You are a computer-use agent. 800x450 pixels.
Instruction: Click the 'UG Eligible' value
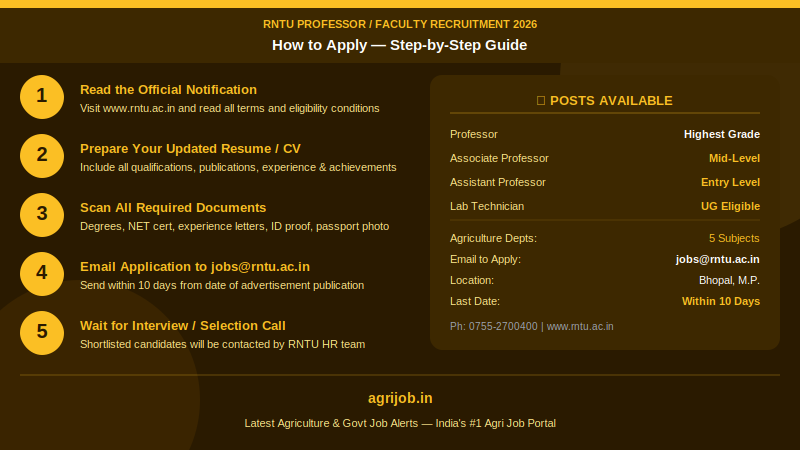tap(730, 206)
